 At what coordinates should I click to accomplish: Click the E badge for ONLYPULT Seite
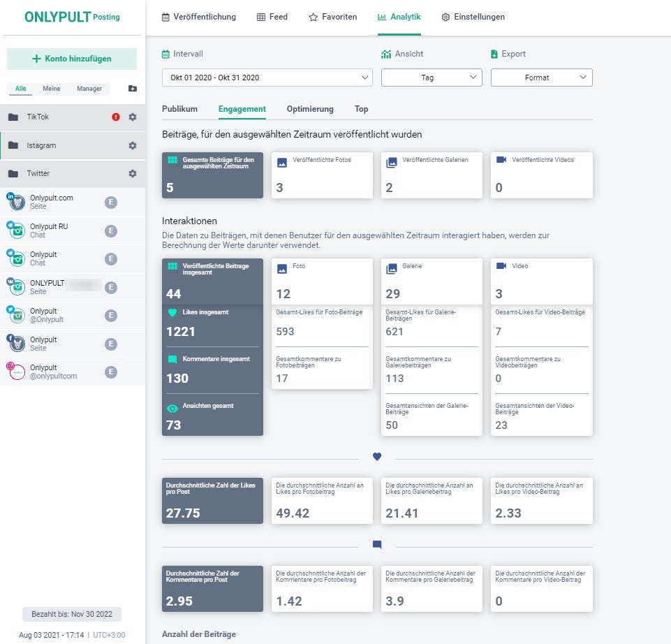tap(111, 287)
